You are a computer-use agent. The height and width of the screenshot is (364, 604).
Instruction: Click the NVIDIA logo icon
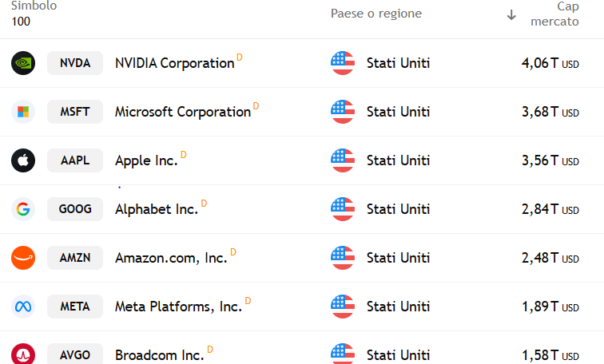click(23, 63)
